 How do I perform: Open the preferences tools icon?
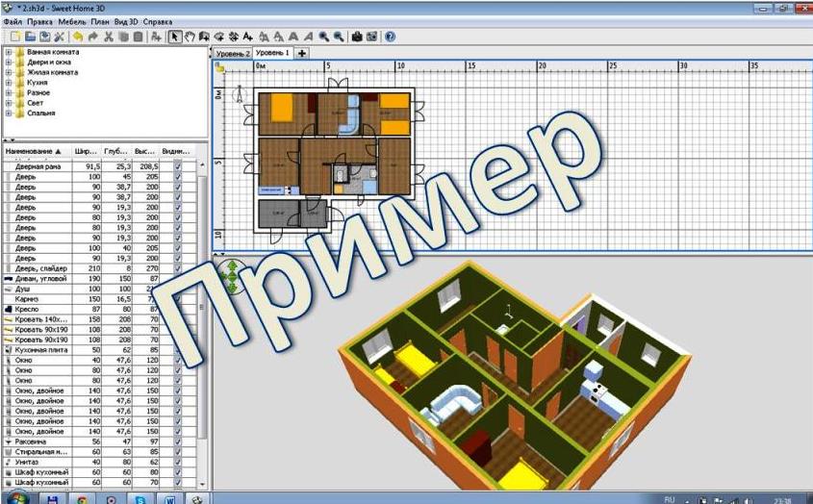(x=59, y=37)
